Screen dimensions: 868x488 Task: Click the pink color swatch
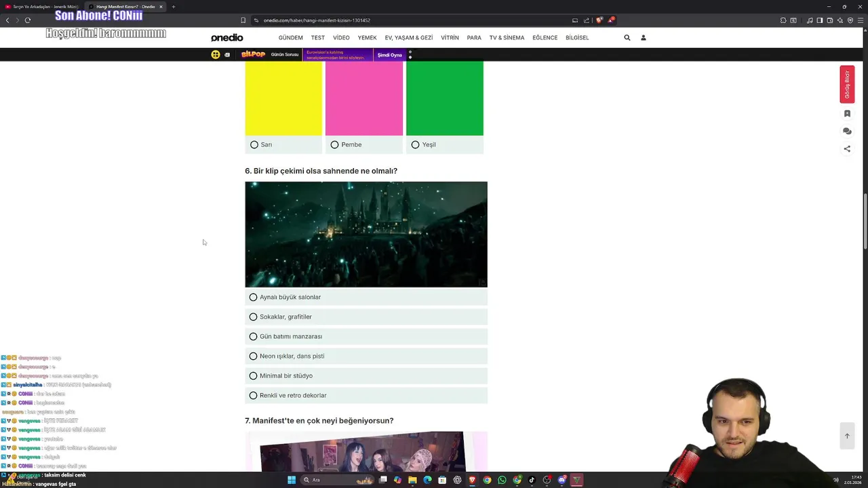pyautogui.click(x=364, y=98)
